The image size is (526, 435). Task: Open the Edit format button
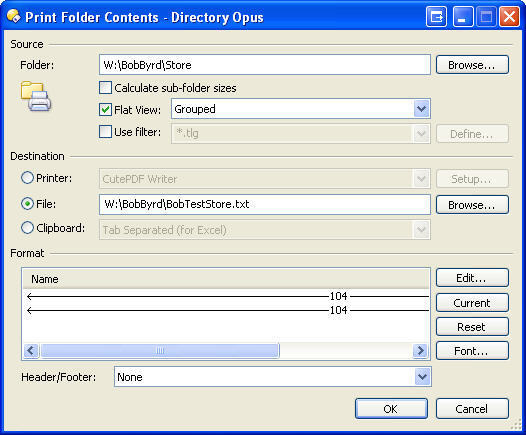(x=472, y=278)
